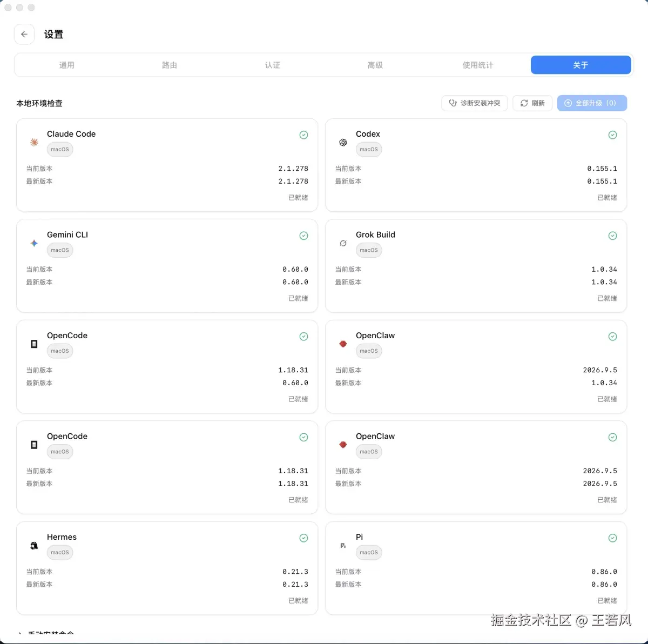Open the 路由 tab
This screenshot has height=644, width=648.
(x=170, y=65)
